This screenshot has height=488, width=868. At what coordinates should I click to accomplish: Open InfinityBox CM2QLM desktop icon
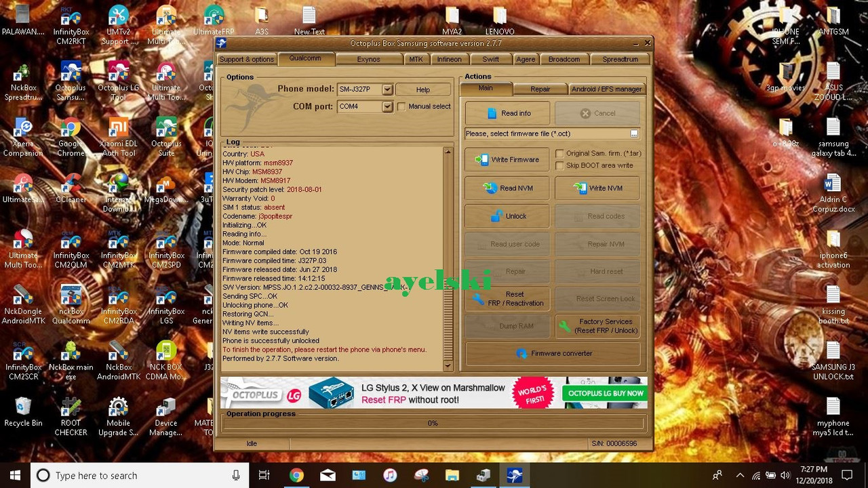pos(71,249)
